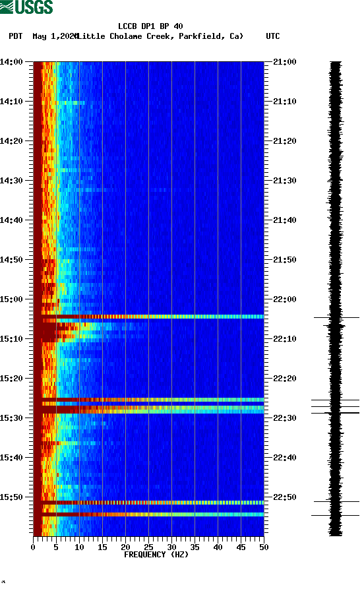
Task: Click the '21:20' UTC time label
Action: pyautogui.click(x=285, y=141)
